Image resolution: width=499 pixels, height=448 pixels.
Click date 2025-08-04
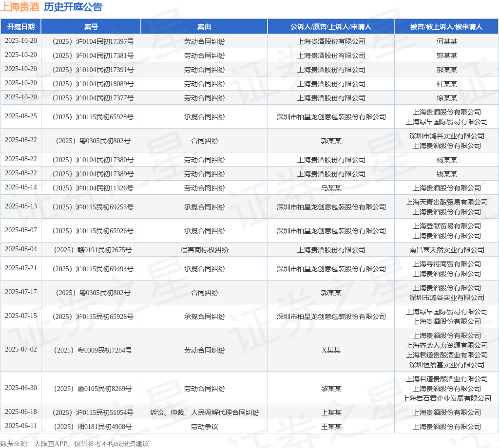pos(21,249)
